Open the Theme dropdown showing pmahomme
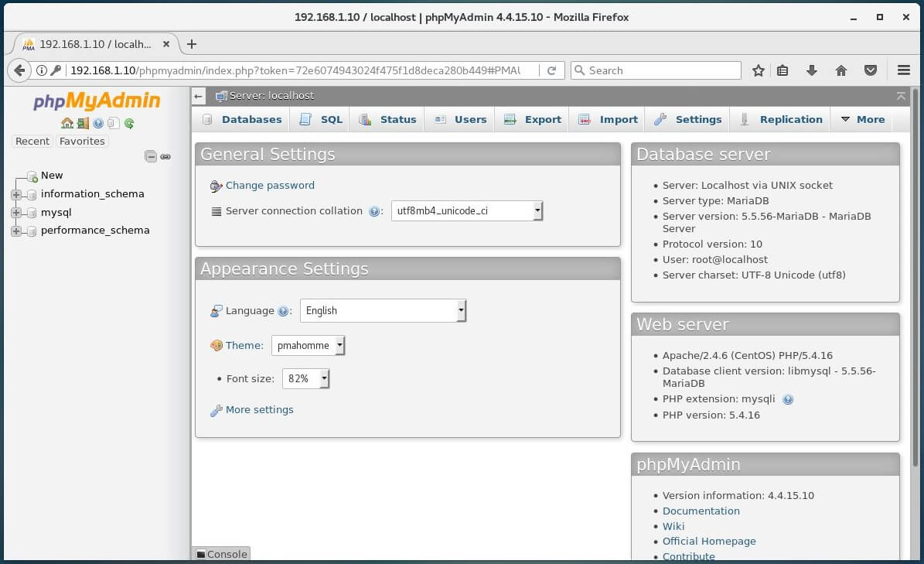924x564 pixels. pyautogui.click(x=309, y=345)
